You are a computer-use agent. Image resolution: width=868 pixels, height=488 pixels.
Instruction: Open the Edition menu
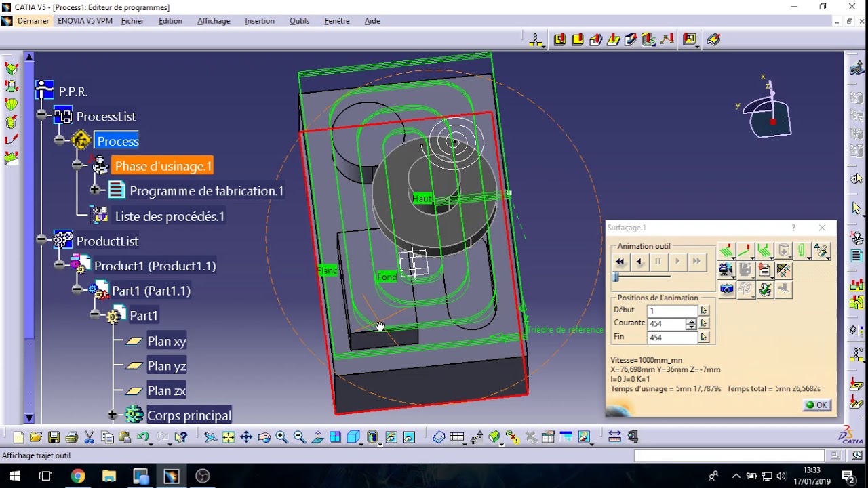pos(170,21)
